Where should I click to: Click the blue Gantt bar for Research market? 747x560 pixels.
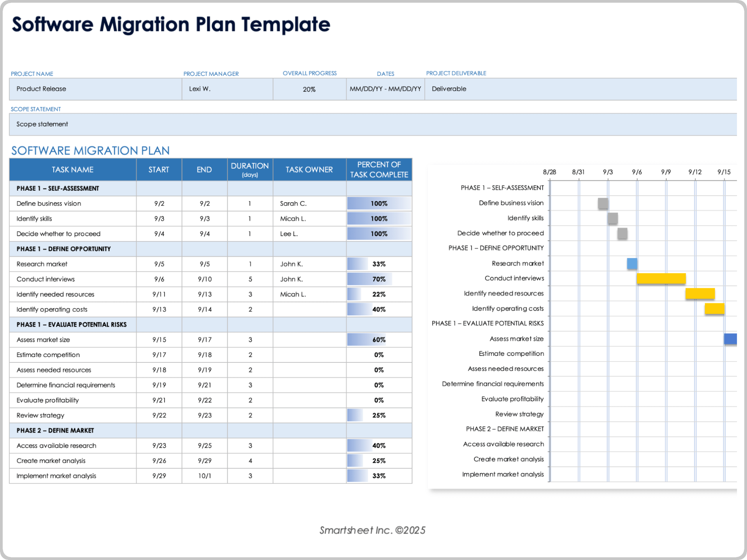click(632, 263)
